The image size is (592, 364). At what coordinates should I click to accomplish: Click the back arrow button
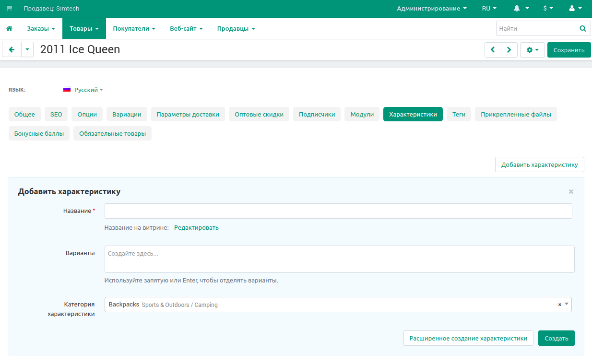click(x=12, y=50)
